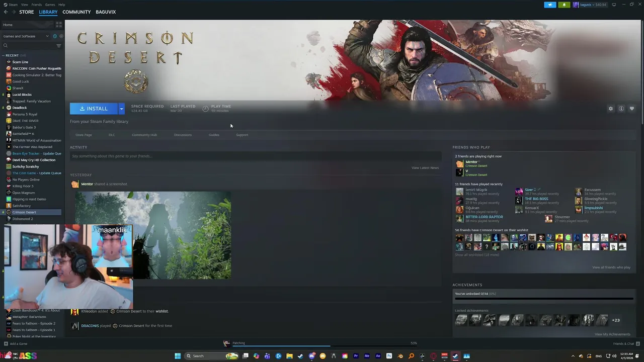Image resolution: width=644 pixels, height=362 pixels.
Task: Open Mentor's shared screenshot thumbnail
Action: (153, 235)
